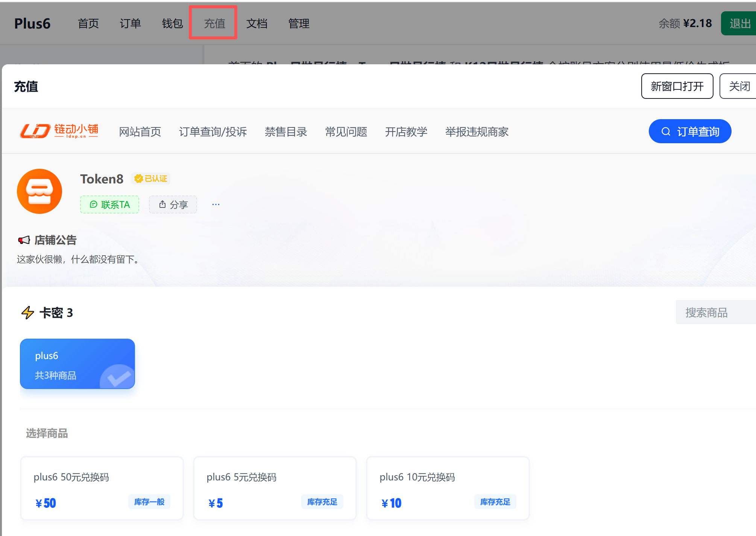The image size is (756, 536).
Task: Click the 新窗口打开 button
Action: pyautogui.click(x=677, y=86)
